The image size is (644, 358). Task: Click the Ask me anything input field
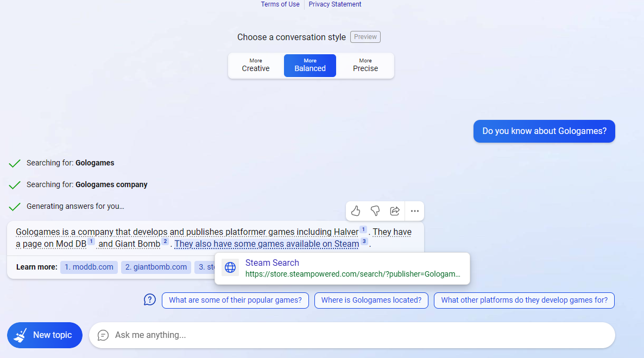click(352, 335)
